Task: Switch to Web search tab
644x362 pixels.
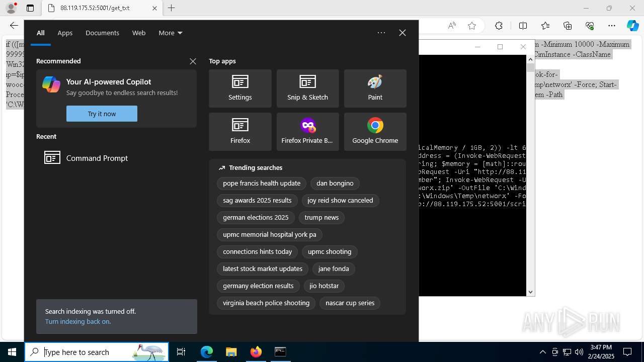Action: [139, 33]
